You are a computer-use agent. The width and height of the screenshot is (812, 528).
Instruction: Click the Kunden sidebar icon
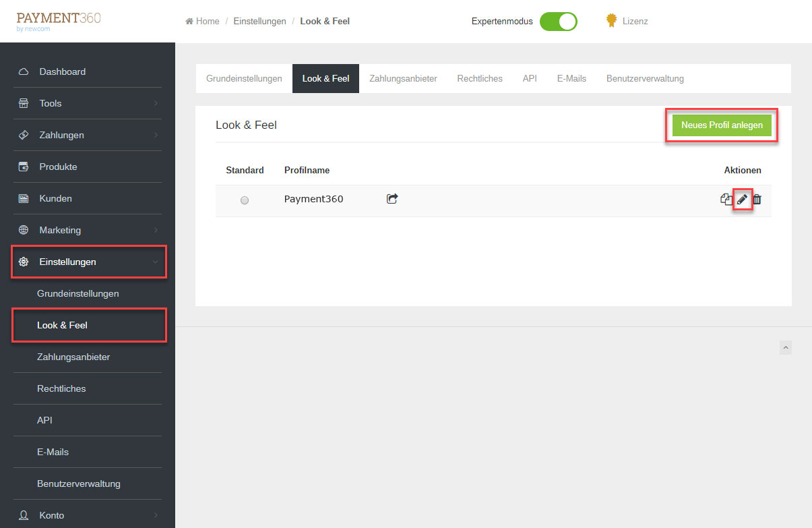click(24, 198)
